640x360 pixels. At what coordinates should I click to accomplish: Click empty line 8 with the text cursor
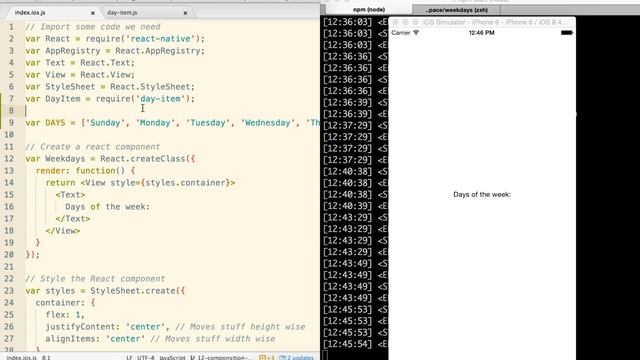click(172, 111)
